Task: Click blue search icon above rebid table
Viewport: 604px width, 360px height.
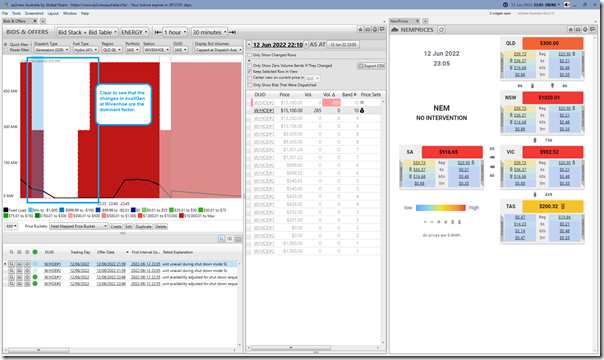Action: pos(221,239)
